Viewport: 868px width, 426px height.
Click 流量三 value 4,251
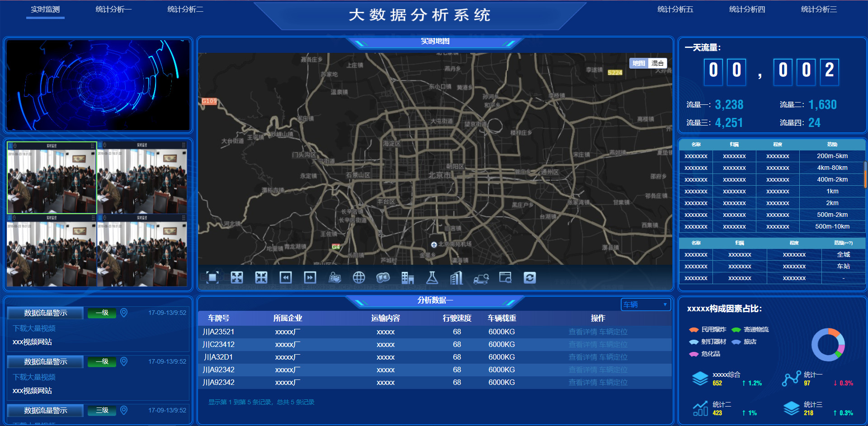point(729,122)
